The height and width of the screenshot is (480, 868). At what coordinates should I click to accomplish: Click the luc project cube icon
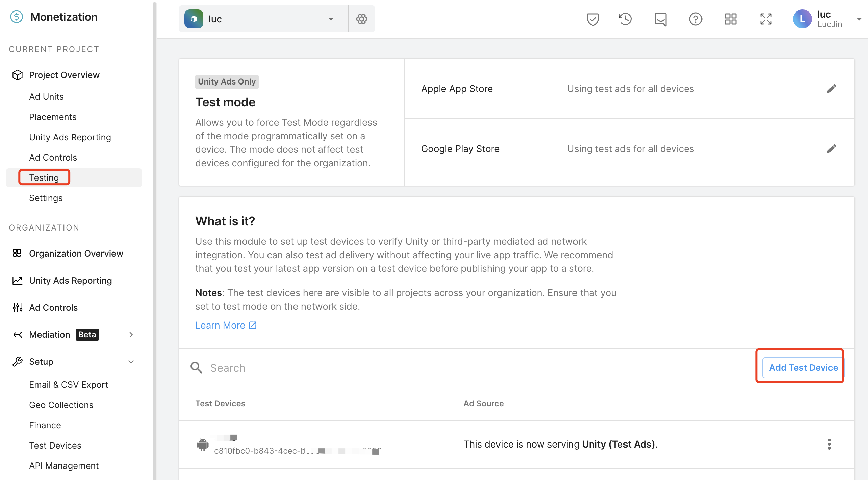click(194, 19)
